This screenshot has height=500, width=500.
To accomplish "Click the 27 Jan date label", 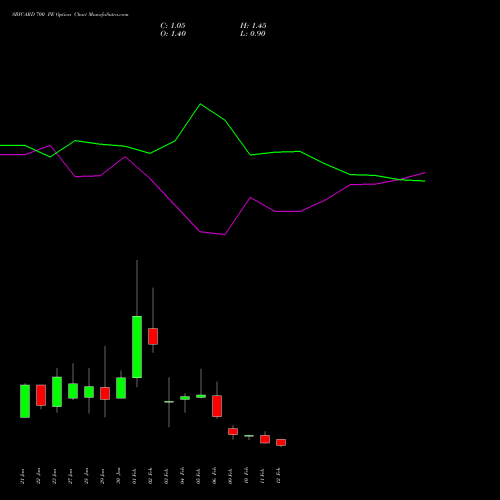I will click(x=70, y=476).
